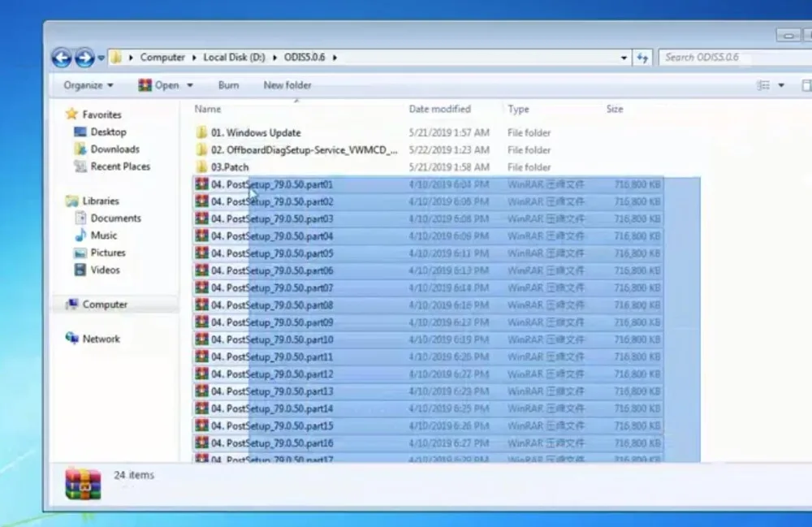Open the Documents library

pyautogui.click(x=115, y=218)
